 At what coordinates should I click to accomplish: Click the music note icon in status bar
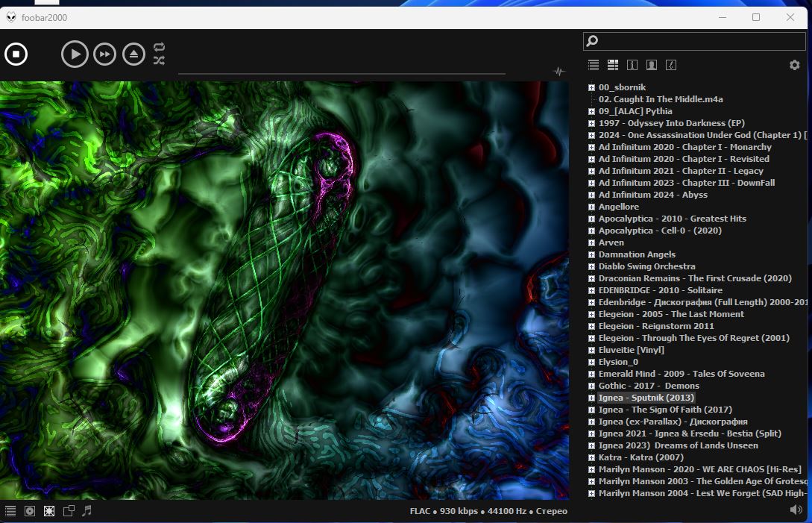coord(87,511)
